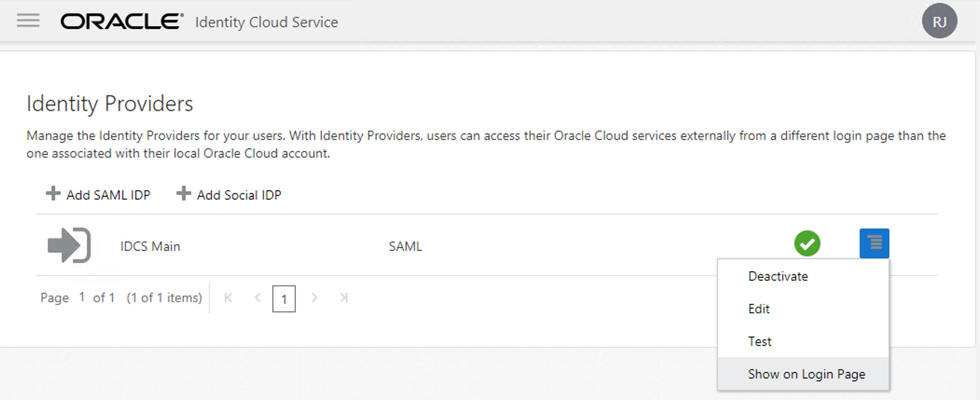Click the IDCS Main provider login icon
Viewport: 980px width, 400px height.
[69, 245]
